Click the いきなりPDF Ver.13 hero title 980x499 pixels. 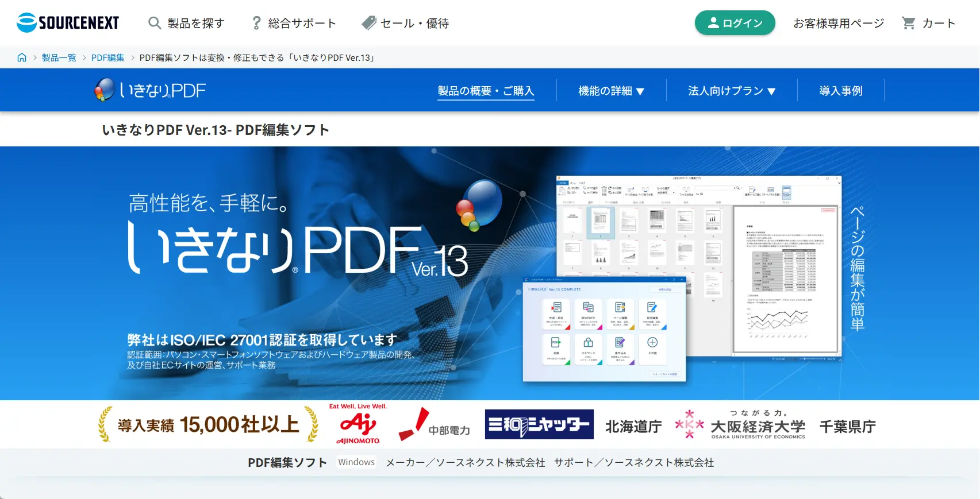pos(297,248)
